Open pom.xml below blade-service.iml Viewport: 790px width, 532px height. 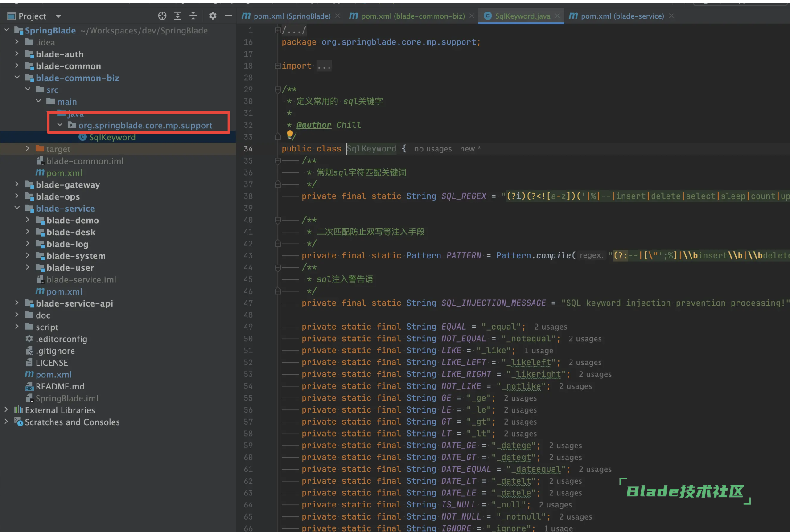pos(64,291)
